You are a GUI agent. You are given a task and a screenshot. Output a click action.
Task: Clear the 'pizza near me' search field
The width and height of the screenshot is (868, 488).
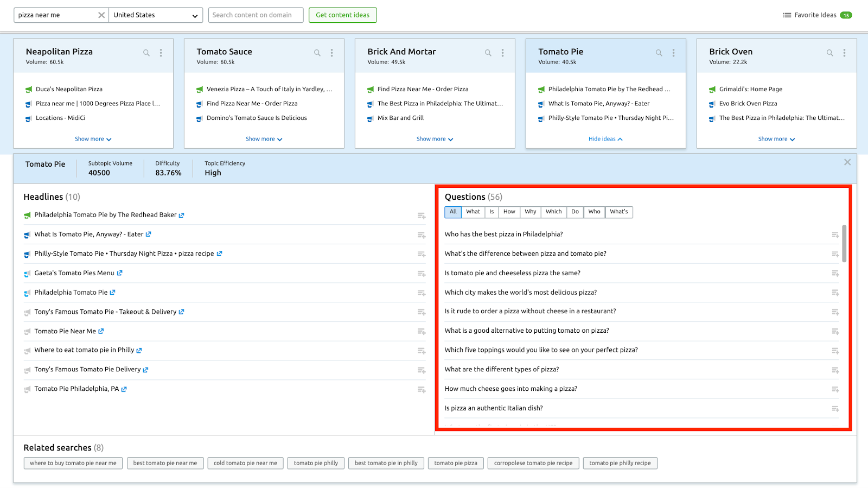pyautogui.click(x=101, y=15)
